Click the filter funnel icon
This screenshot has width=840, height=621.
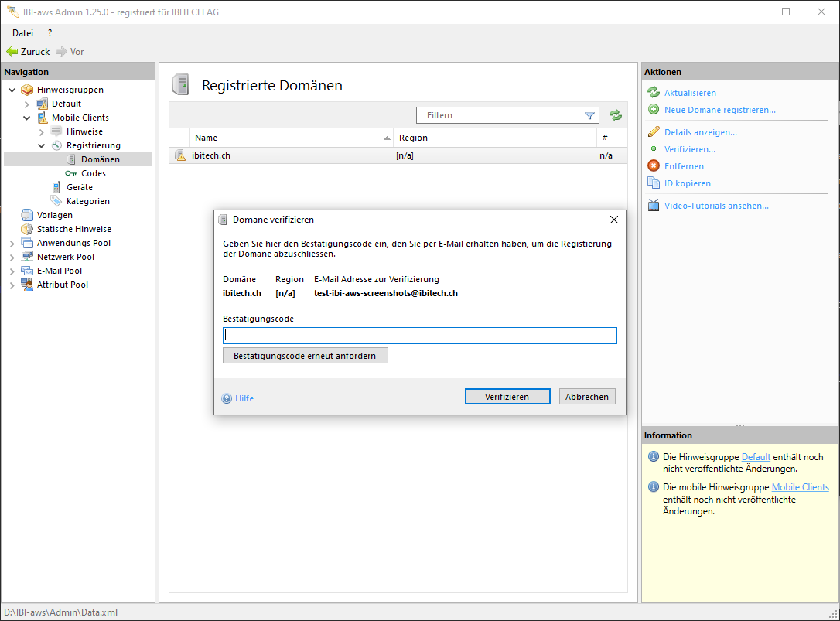click(x=589, y=115)
